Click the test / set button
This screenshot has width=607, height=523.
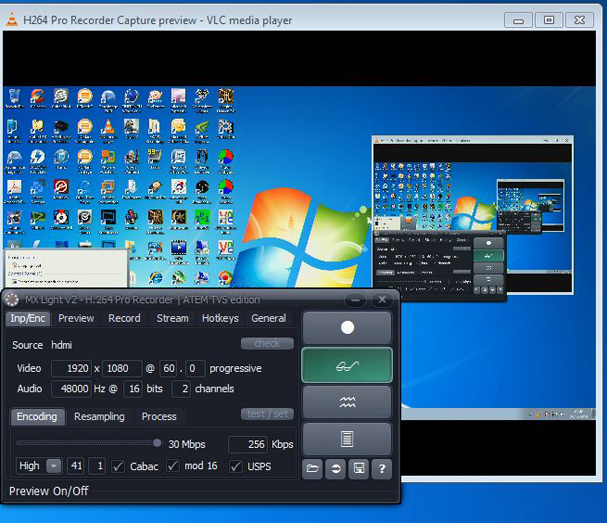click(x=267, y=414)
